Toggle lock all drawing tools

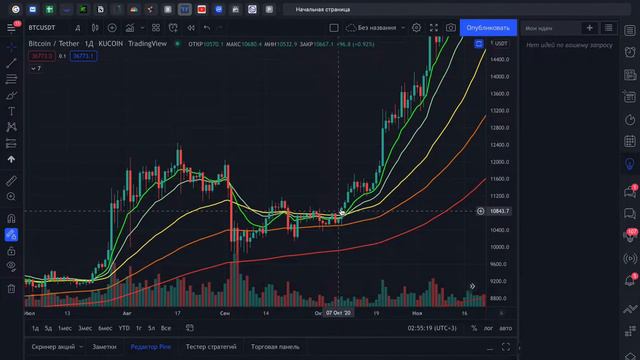point(11,251)
